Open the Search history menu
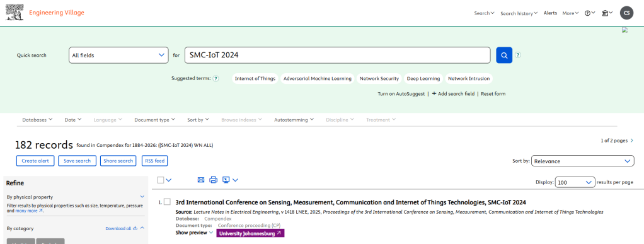Screen dimensions: 644x244 (x=519, y=13)
